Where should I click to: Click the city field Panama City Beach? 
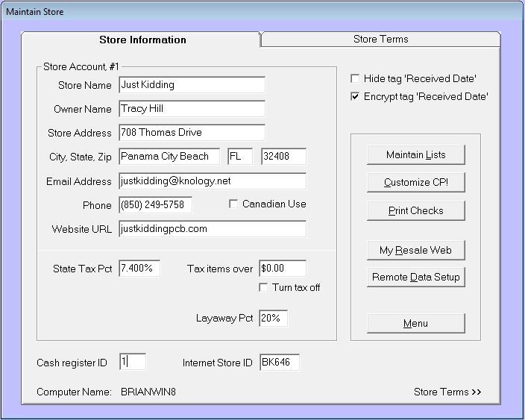[169, 157]
